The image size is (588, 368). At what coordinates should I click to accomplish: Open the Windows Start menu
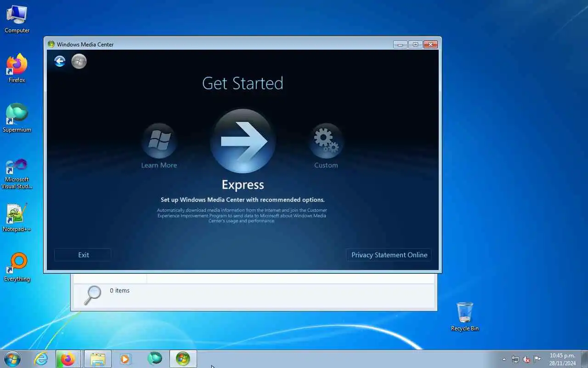click(12, 359)
